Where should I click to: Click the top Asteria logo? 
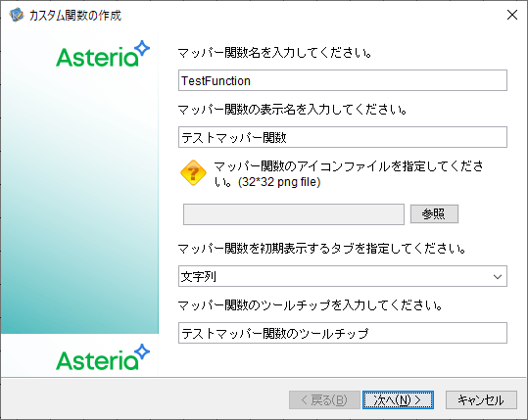103,54
